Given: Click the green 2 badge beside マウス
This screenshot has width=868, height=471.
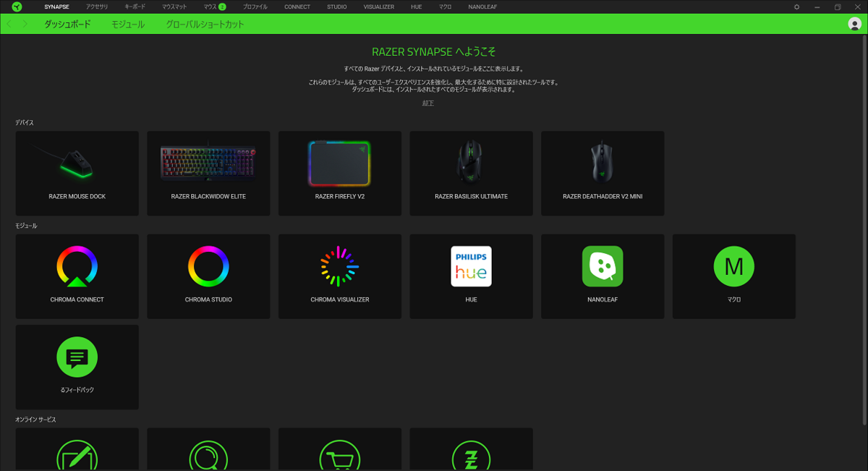Looking at the screenshot, I should pos(222,7).
